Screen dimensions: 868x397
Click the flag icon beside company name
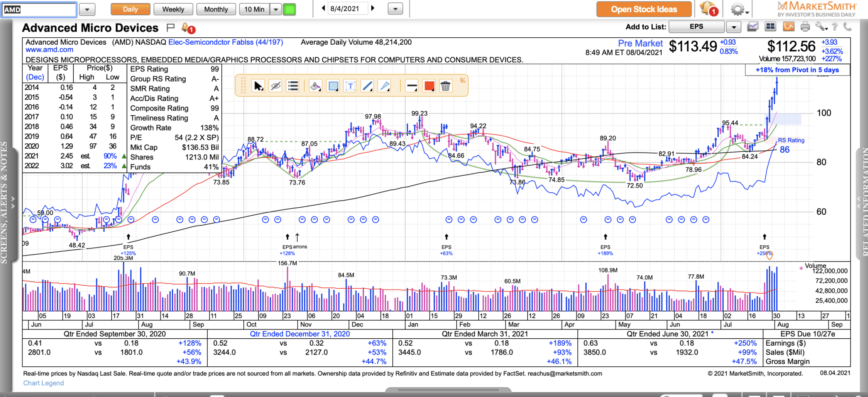171,28
